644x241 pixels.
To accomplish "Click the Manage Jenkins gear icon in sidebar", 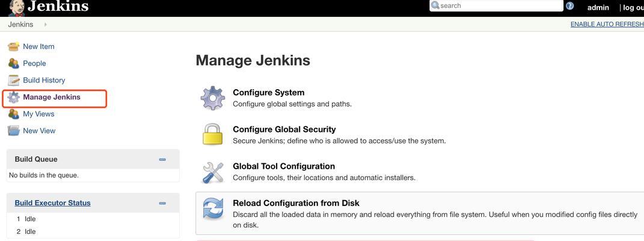I will coord(14,97).
